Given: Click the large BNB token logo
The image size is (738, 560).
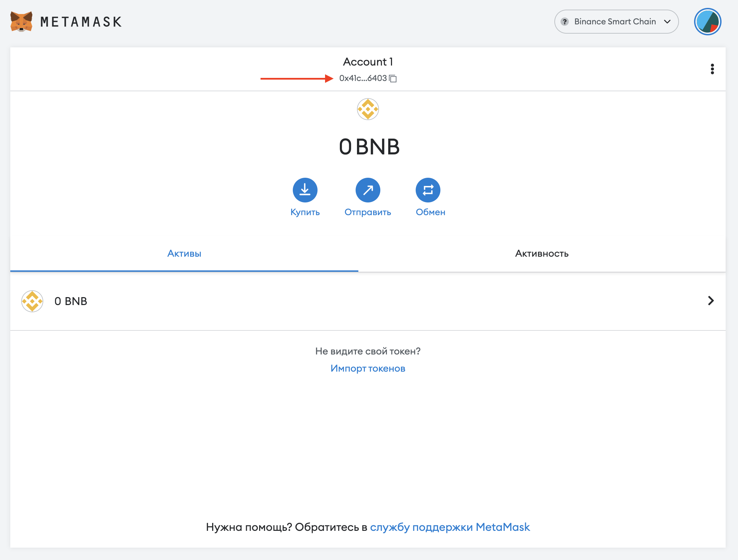Looking at the screenshot, I should pyautogui.click(x=368, y=109).
